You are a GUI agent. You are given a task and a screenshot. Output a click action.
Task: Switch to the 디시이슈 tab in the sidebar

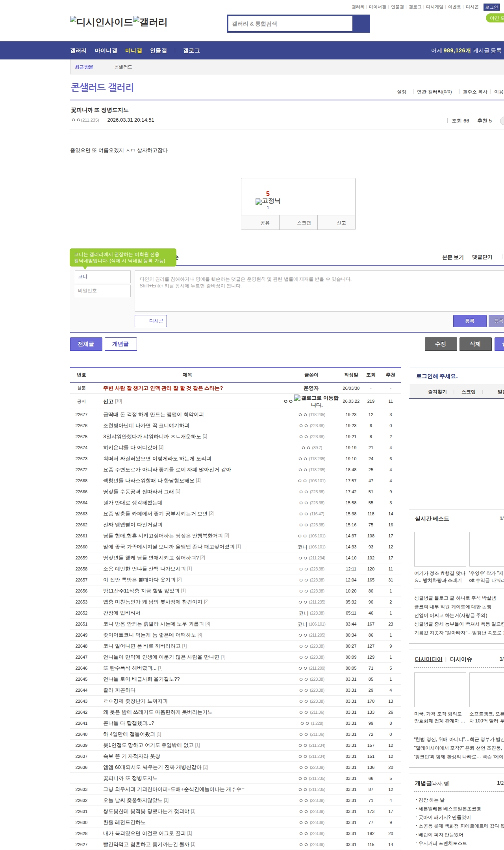(x=461, y=659)
